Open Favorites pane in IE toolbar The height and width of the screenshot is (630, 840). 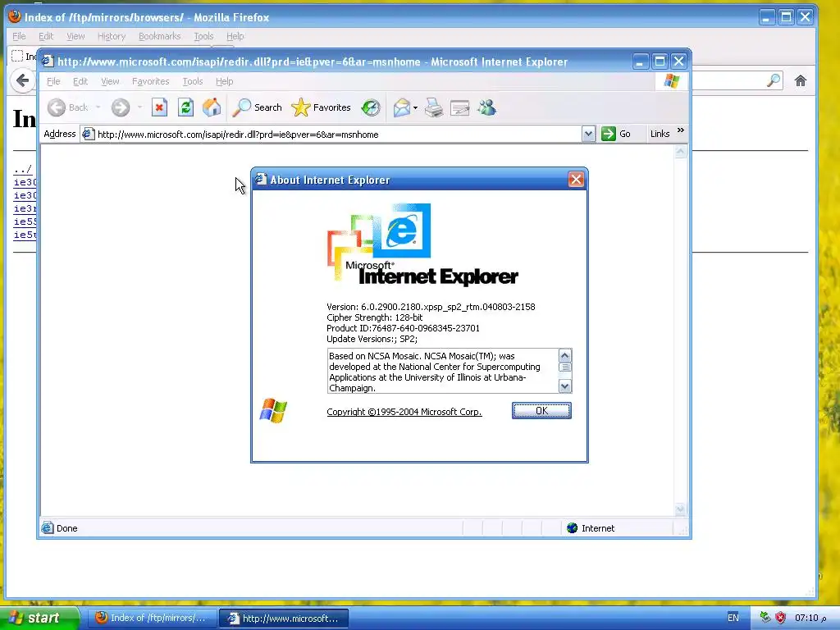tap(321, 107)
